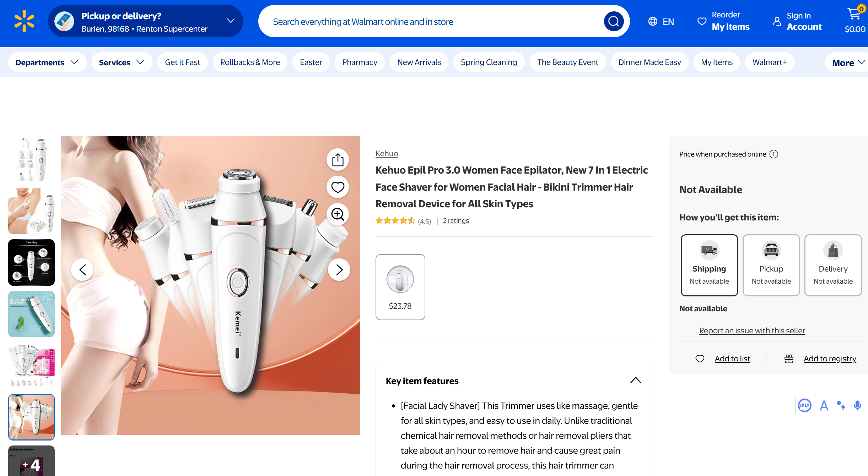Show next product image with right arrow

339,270
